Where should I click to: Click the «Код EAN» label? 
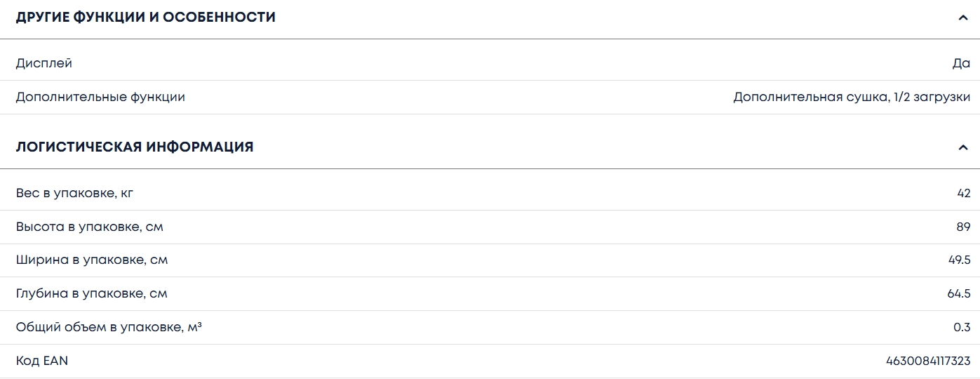tap(42, 361)
